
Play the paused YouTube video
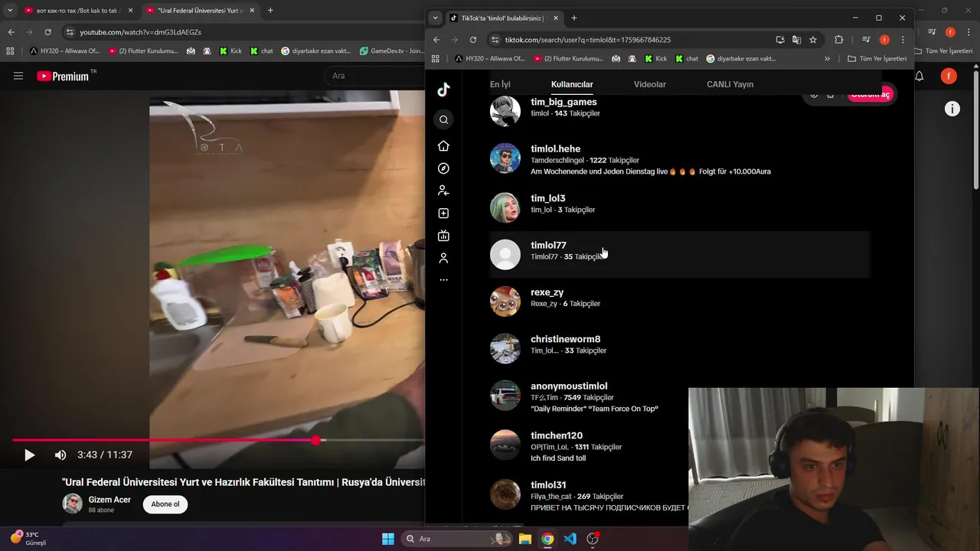[29, 455]
